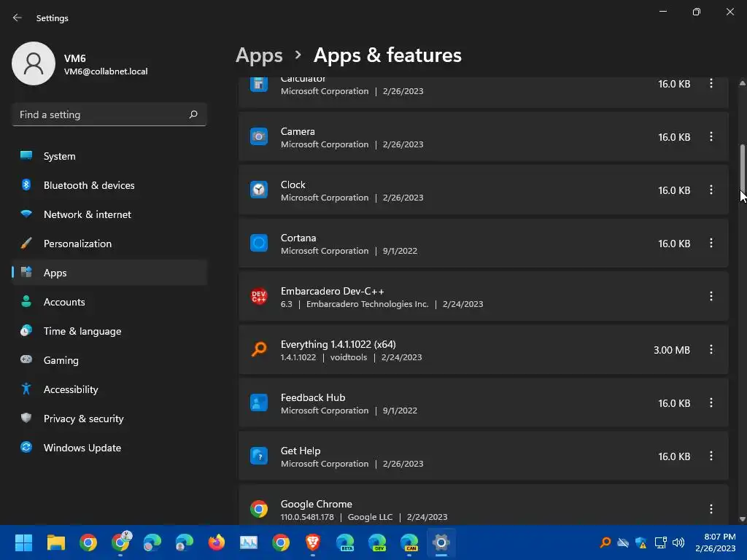
Task: Open more options for Camera
Action: [x=711, y=136]
